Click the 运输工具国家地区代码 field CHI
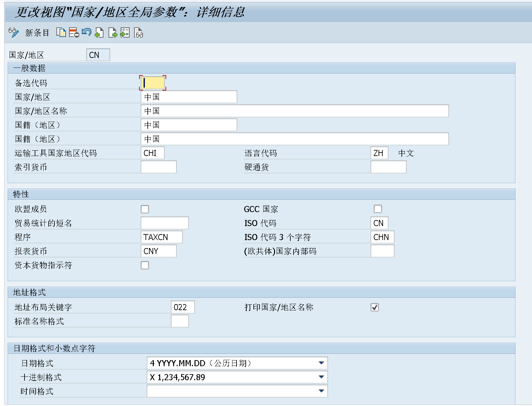 [153, 153]
